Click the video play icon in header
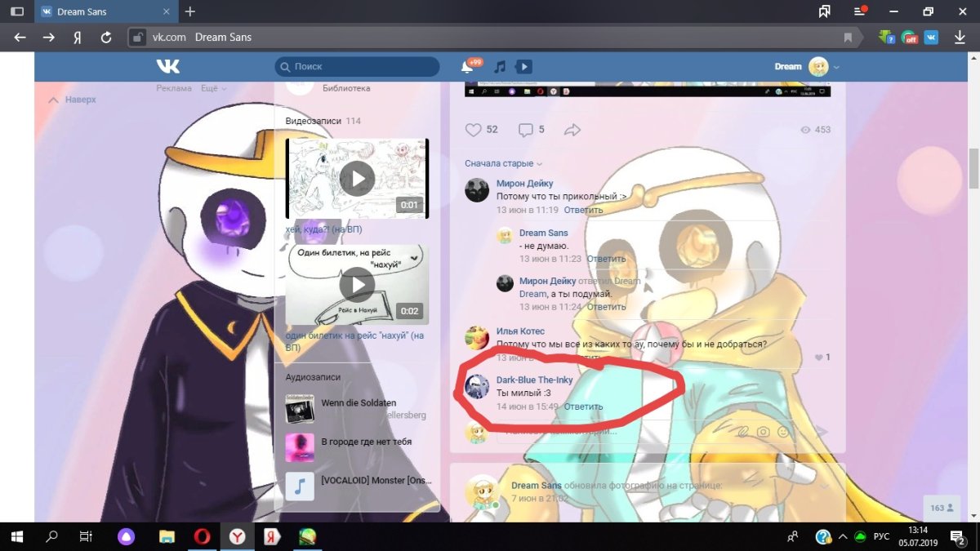 [523, 67]
